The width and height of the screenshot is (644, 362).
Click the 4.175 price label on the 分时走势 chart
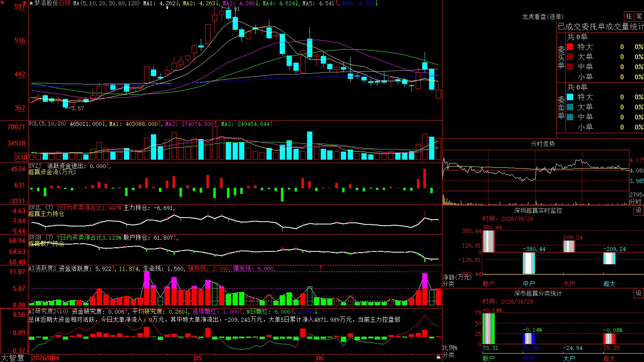[637, 160]
